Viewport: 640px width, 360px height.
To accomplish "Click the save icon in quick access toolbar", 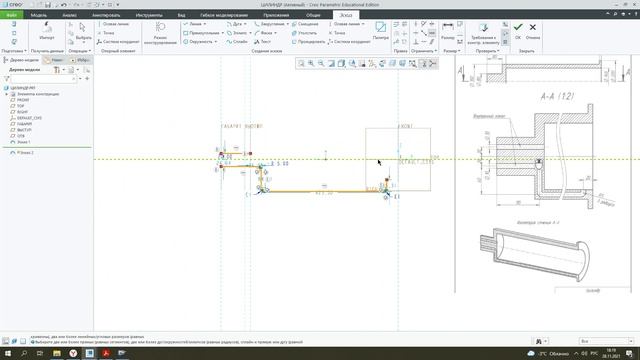I will [x=48, y=4].
